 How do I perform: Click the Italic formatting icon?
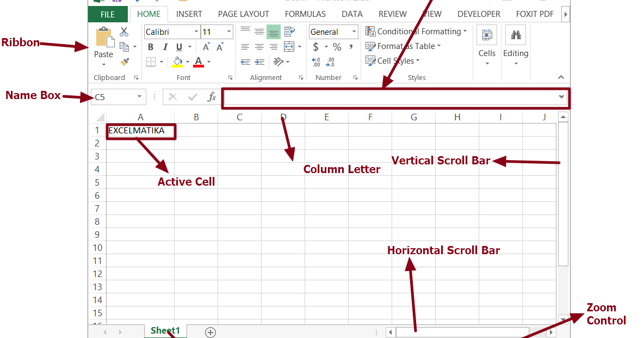tap(165, 46)
